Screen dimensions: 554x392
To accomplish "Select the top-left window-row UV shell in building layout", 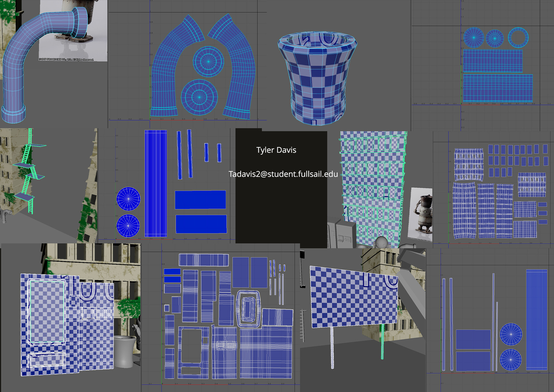I will click(468, 164).
